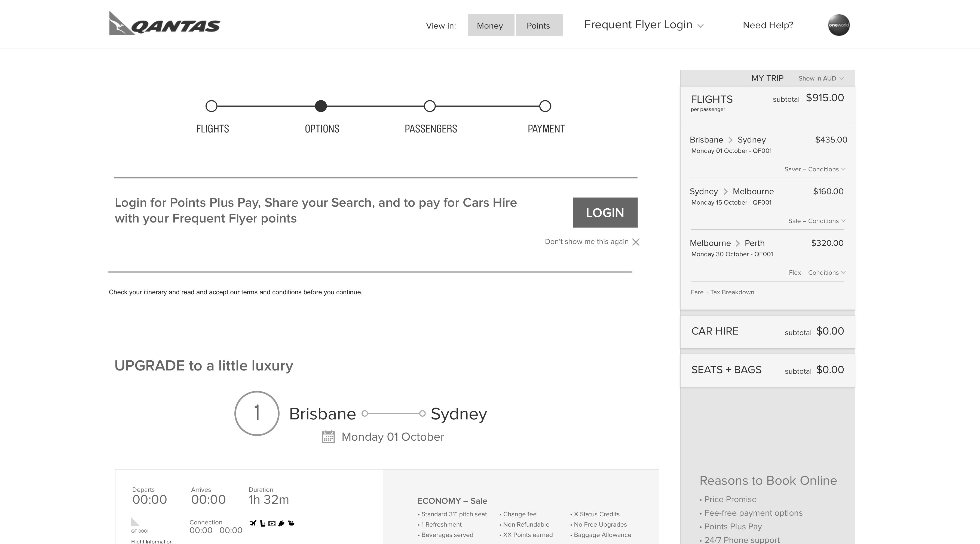Expand Saver fare conditions for Brisbane–Sydney

[814, 169]
